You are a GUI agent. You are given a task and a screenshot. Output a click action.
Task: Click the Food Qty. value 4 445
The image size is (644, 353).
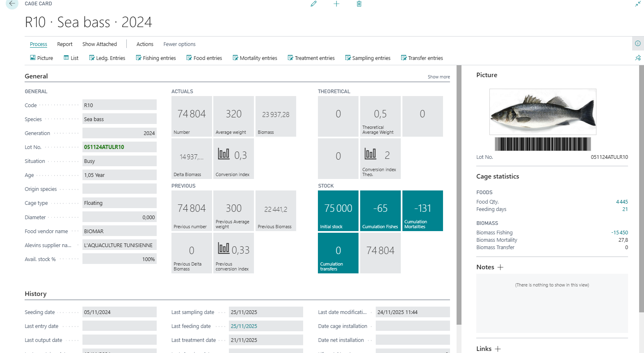[x=622, y=202]
